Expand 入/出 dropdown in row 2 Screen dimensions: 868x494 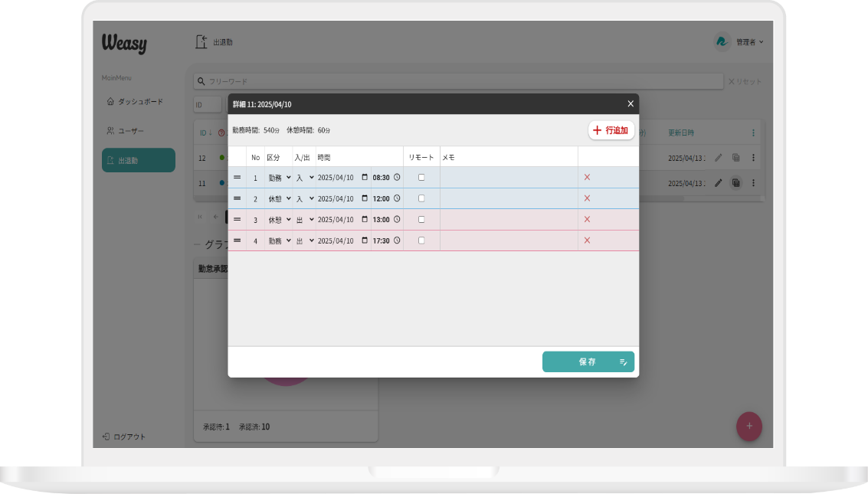[x=304, y=198]
